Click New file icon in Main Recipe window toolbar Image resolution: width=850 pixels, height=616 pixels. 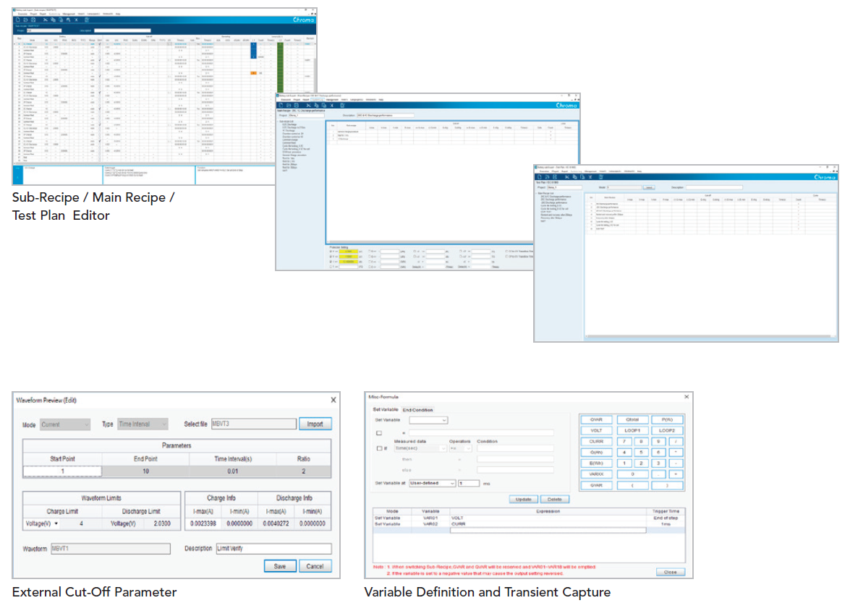[x=281, y=105]
